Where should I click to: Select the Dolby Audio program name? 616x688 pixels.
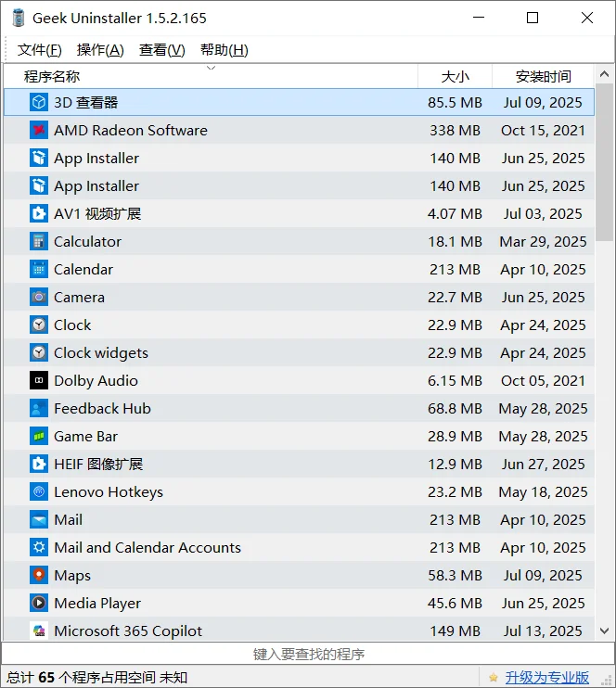point(96,381)
